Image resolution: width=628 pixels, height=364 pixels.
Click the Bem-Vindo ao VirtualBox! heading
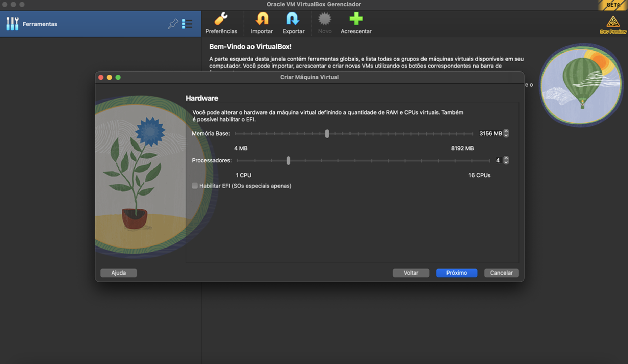(x=250, y=47)
